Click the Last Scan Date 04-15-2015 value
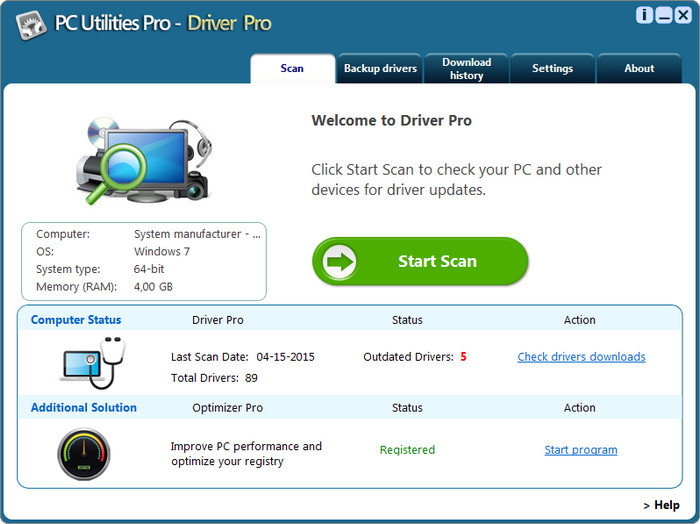Image resolution: width=700 pixels, height=524 pixels. tap(285, 357)
